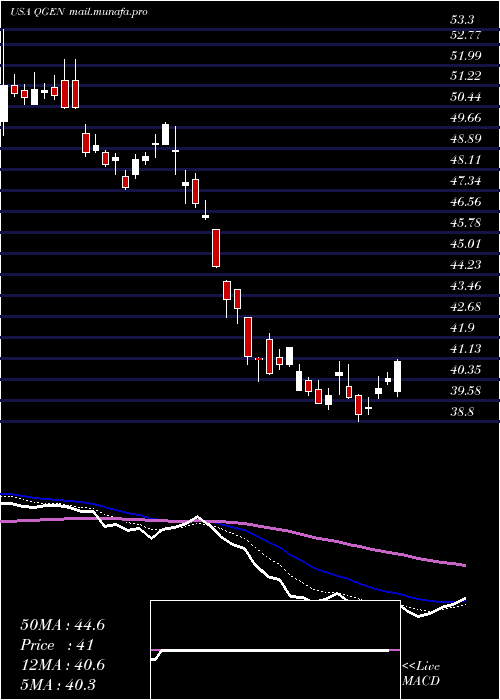Click the 47.34 price level label
The width and height of the screenshot is (500, 700).
pyautogui.click(x=466, y=181)
